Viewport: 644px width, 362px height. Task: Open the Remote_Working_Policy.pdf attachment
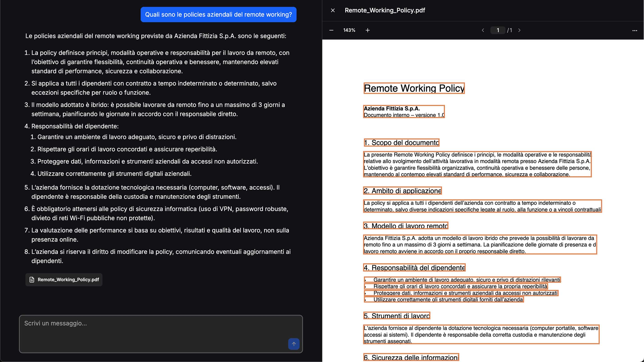tap(64, 280)
